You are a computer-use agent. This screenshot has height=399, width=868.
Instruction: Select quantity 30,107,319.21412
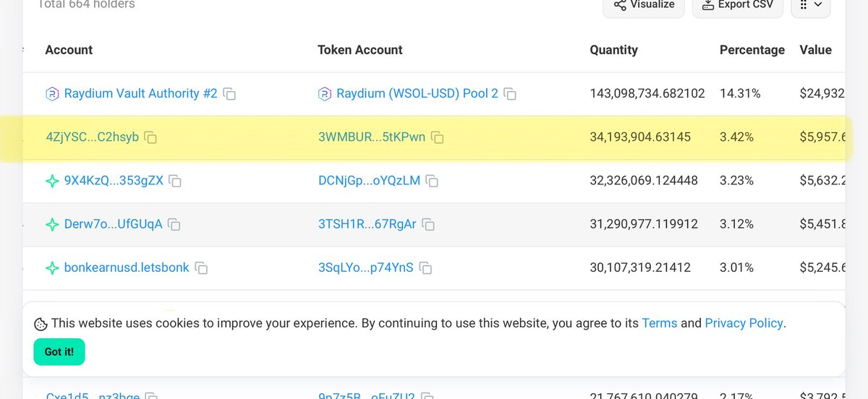point(640,267)
